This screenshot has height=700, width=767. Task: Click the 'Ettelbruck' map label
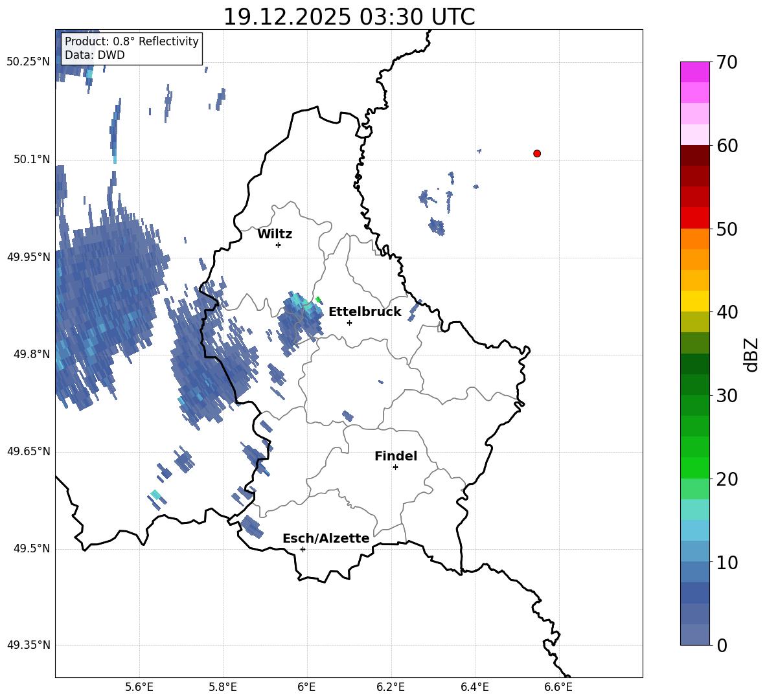coord(365,312)
